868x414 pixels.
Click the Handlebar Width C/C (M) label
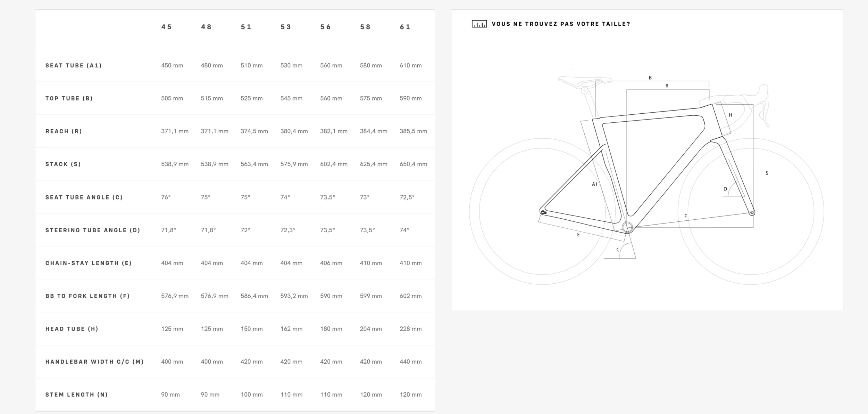[x=94, y=362]
